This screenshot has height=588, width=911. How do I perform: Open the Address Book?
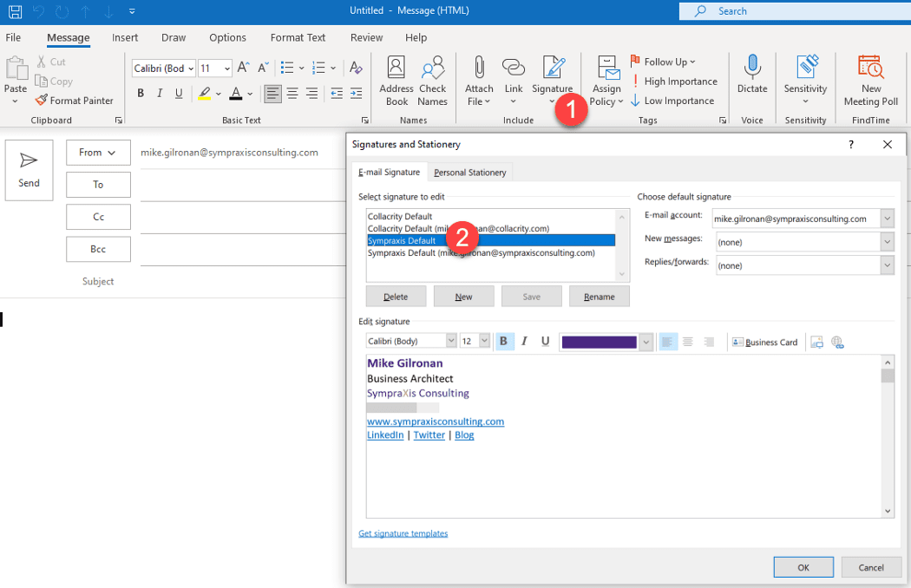[396, 78]
